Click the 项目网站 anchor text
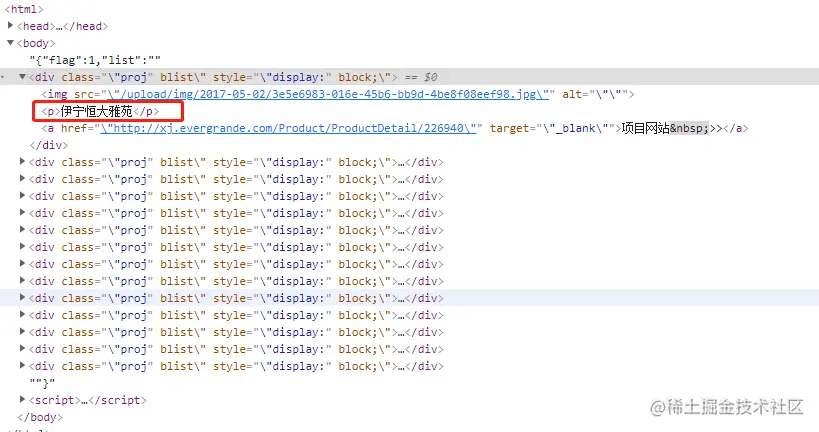Screen dimensions: 819x432 click(x=646, y=128)
